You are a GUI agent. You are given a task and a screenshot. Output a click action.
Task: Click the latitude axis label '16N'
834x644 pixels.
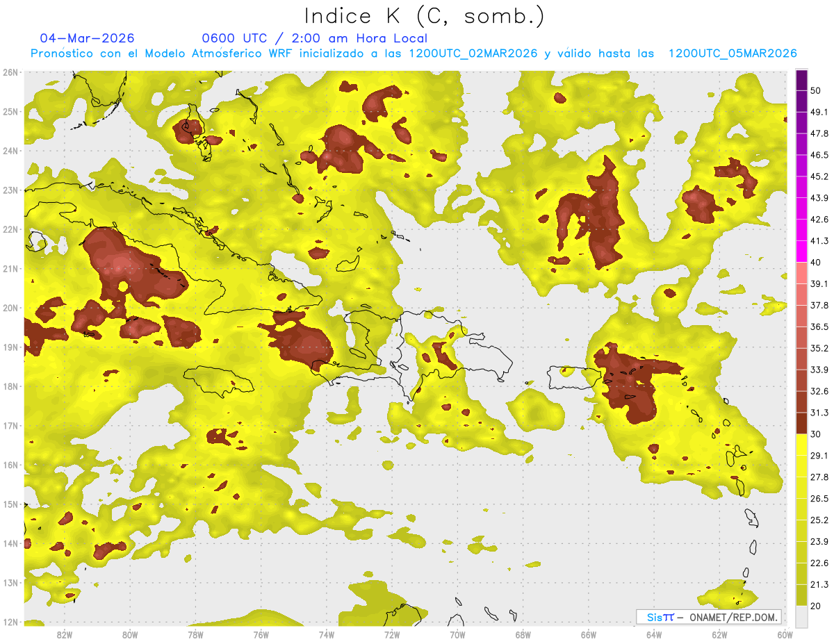tap(10, 465)
